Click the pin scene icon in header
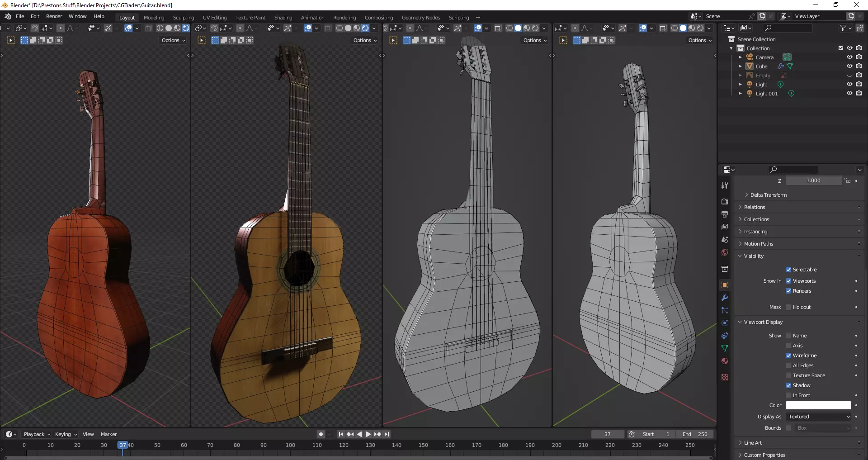Screen dimensions: 868x460 click(x=751, y=16)
